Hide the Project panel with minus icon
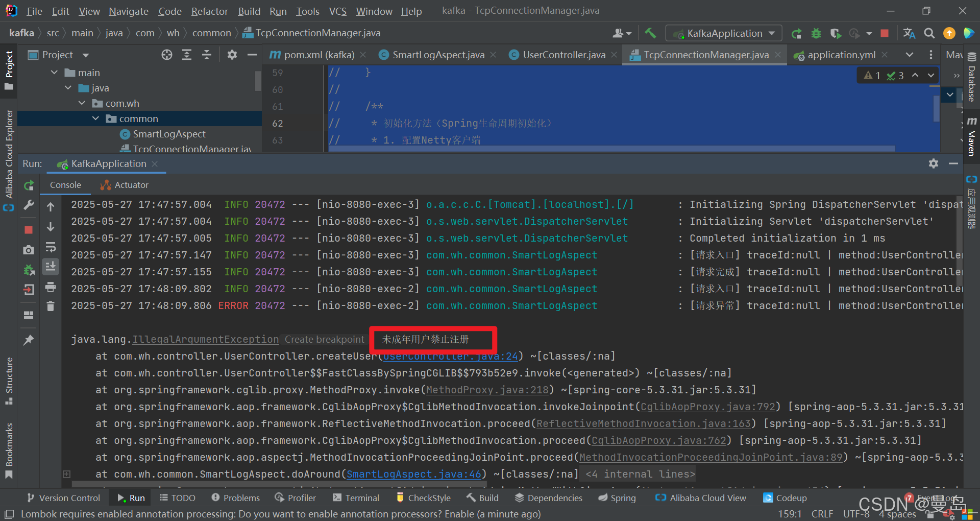The height and width of the screenshot is (521, 980). [x=252, y=55]
